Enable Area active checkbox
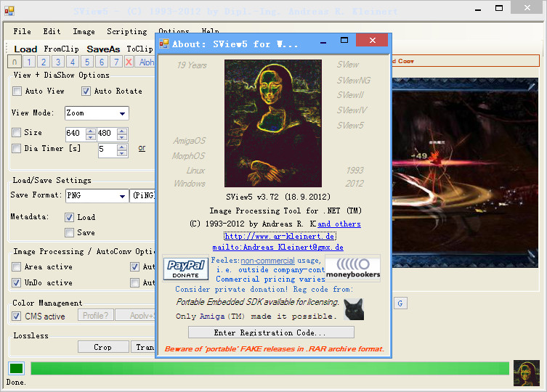The width and height of the screenshot is (547, 392). [17, 267]
